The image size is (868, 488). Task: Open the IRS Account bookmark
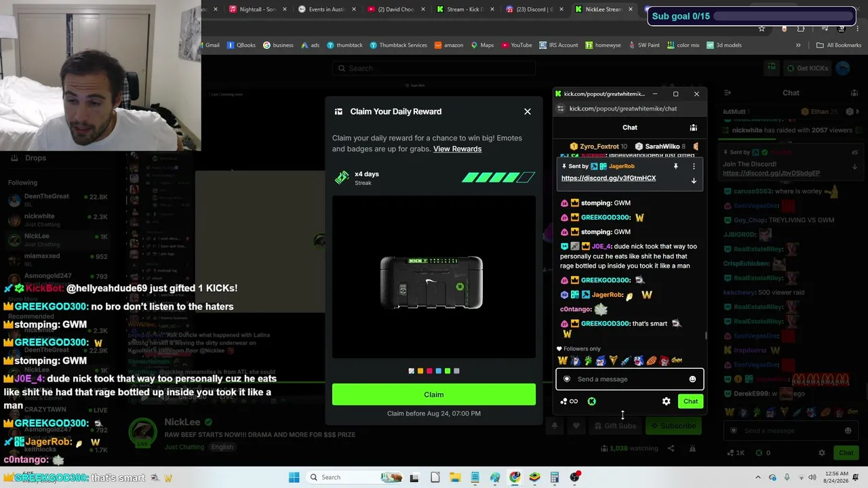(x=559, y=45)
